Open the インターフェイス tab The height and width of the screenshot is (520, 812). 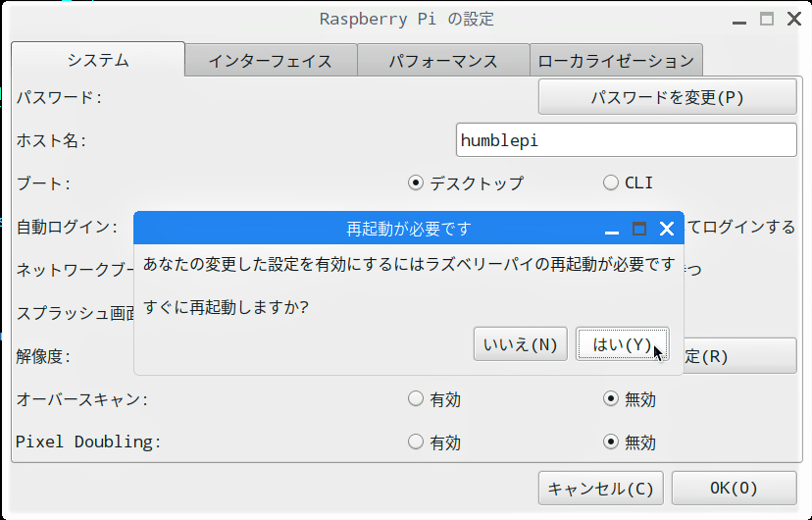click(x=271, y=61)
